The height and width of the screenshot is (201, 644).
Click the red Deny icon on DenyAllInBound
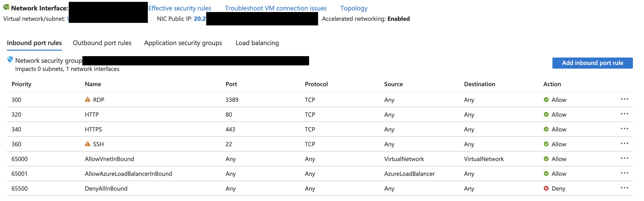(x=546, y=188)
